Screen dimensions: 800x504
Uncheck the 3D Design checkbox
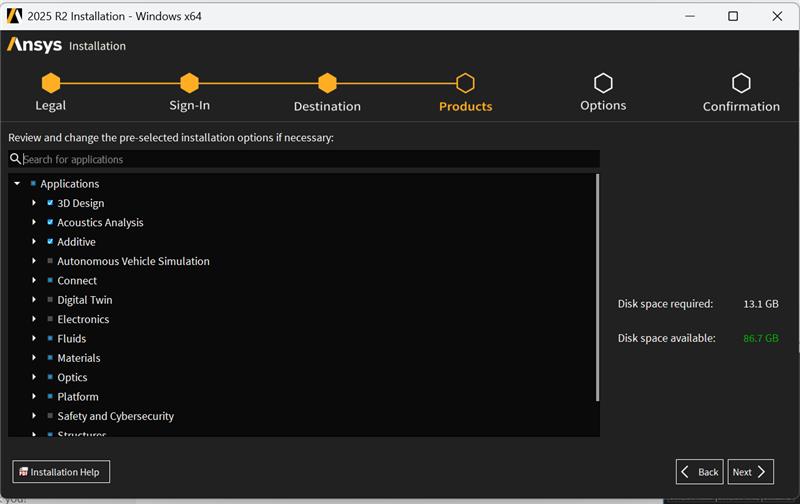(50, 203)
